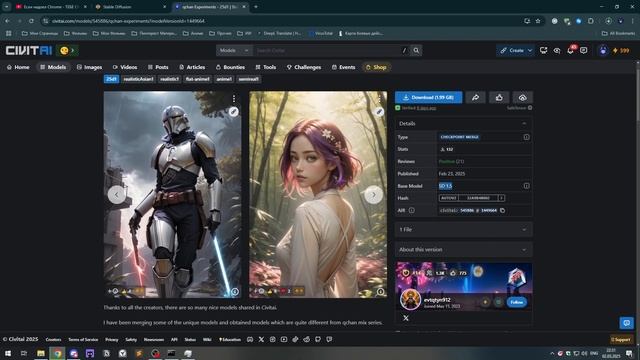The height and width of the screenshot is (360, 640).
Task: Click the search magnifier button
Action: click(x=416, y=51)
